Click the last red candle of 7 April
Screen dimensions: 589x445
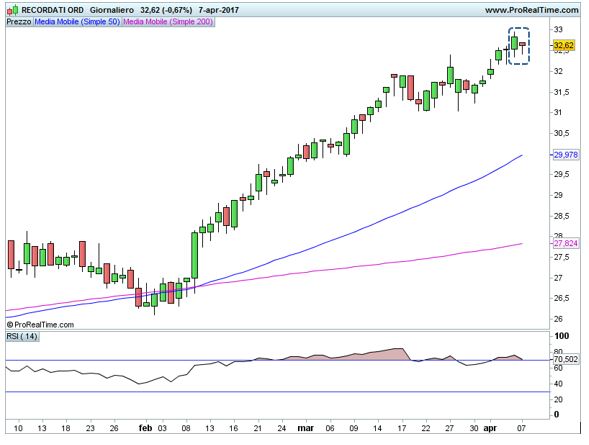click(523, 44)
